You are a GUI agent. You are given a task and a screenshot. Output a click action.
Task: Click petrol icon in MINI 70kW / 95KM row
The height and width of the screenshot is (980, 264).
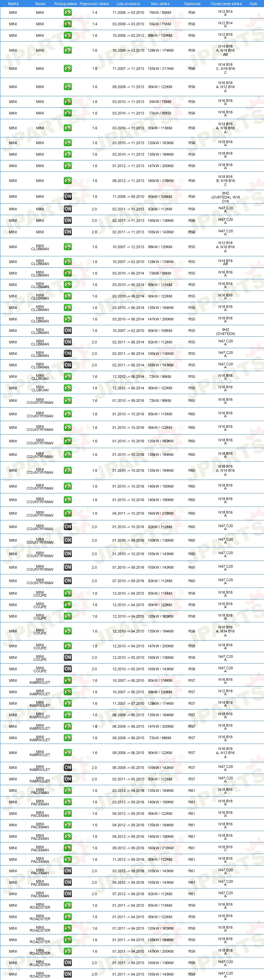[68, 12]
